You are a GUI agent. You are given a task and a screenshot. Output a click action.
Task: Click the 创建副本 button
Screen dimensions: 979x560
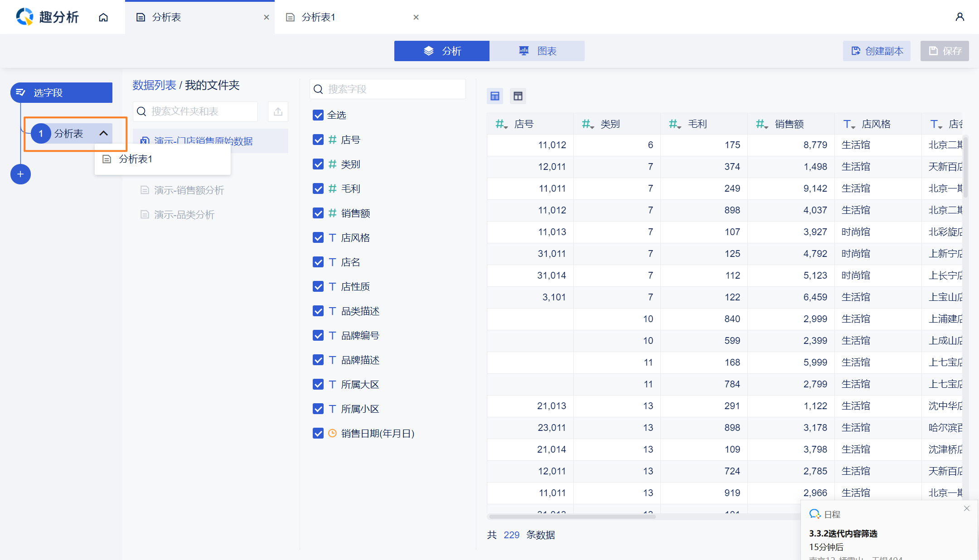[877, 51]
